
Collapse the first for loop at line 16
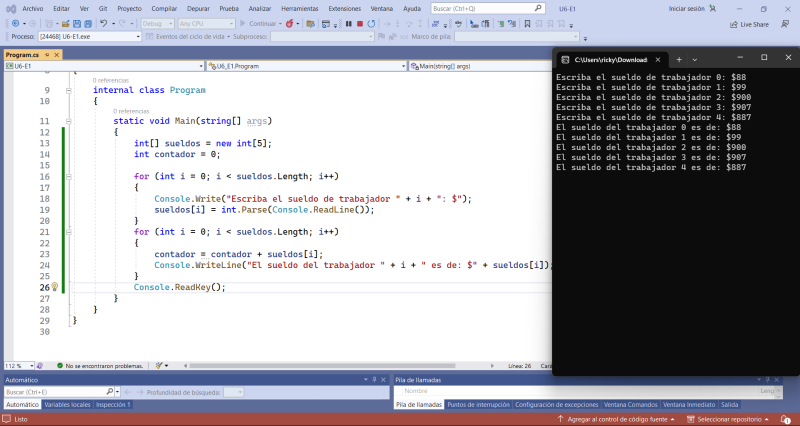[x=68, y=176]
